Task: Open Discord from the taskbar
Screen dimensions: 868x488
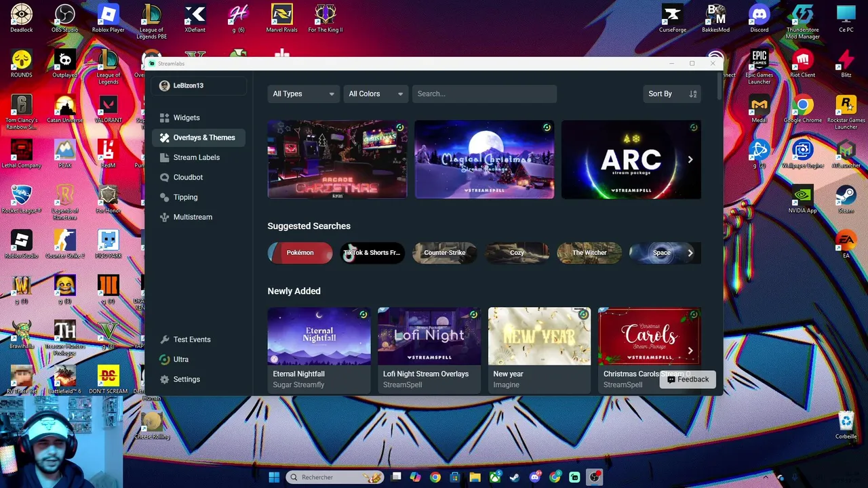Action: coord(535,477)
